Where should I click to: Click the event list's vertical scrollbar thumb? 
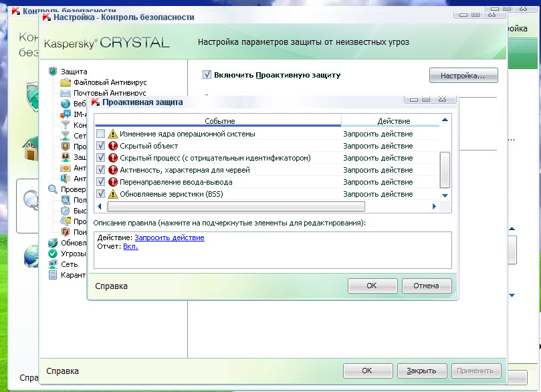point(445,170)
